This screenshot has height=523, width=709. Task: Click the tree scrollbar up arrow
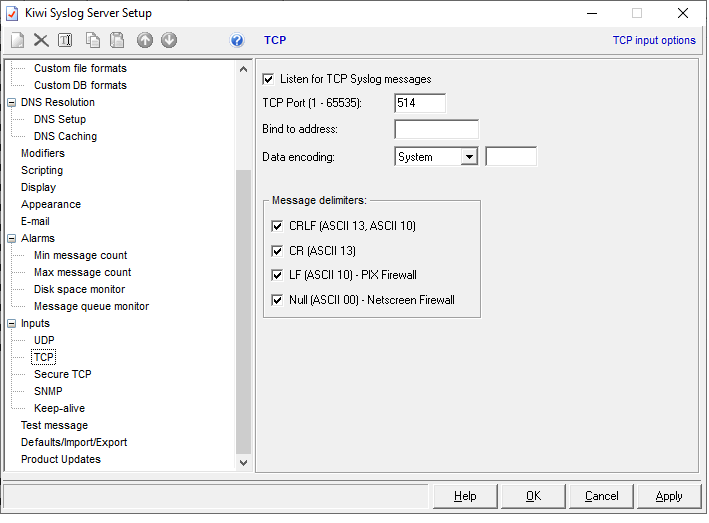click(243, 69)
